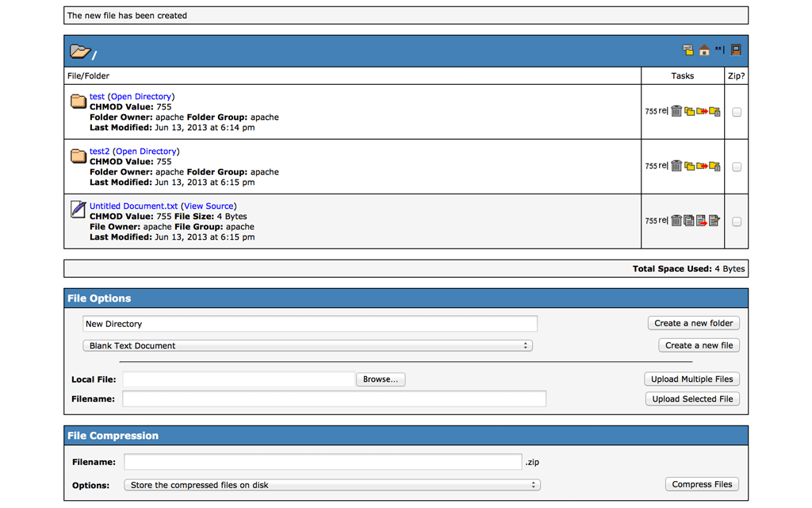Edit Untitled Document.txt via its edit icon
The width and height of the screenshot is (812, 508).
click(x=715, y=220)
